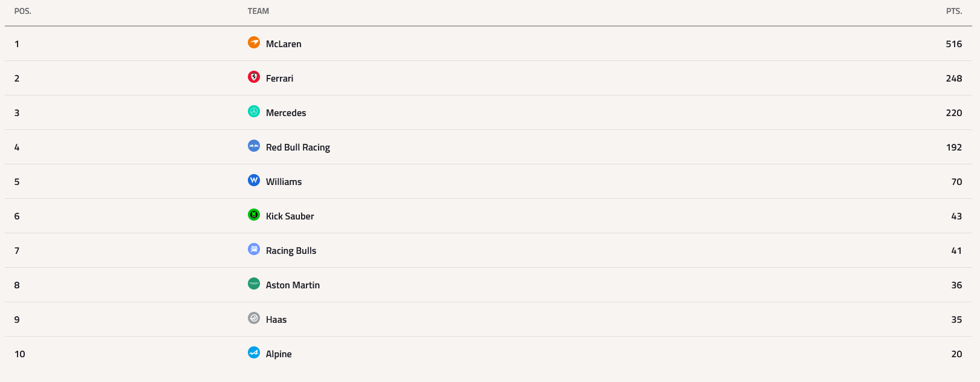Click the Haas grey logo icon

254,318
